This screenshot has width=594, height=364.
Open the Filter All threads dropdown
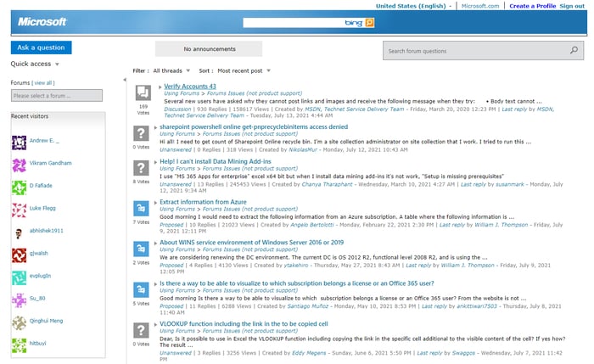tap(171, 70)
